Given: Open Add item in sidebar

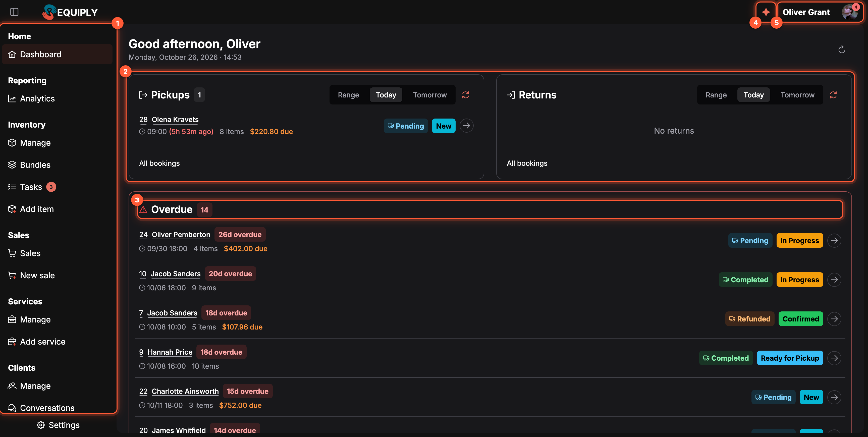Looking at the screenshot, I should click(57, 209).
